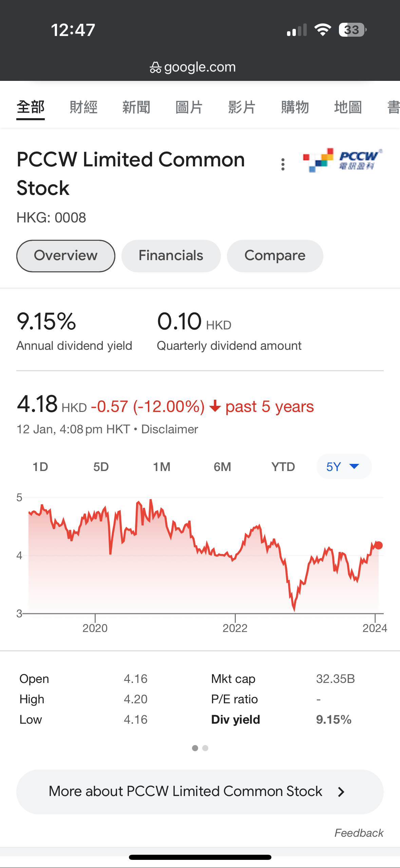Select the YTD chart range
This screenshot has width=400, height=868.
pyautogui.click(x=283, y=467)
